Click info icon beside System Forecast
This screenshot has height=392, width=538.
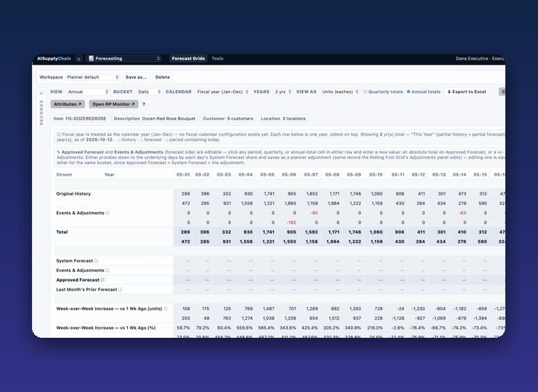click(x=97, y=261)
